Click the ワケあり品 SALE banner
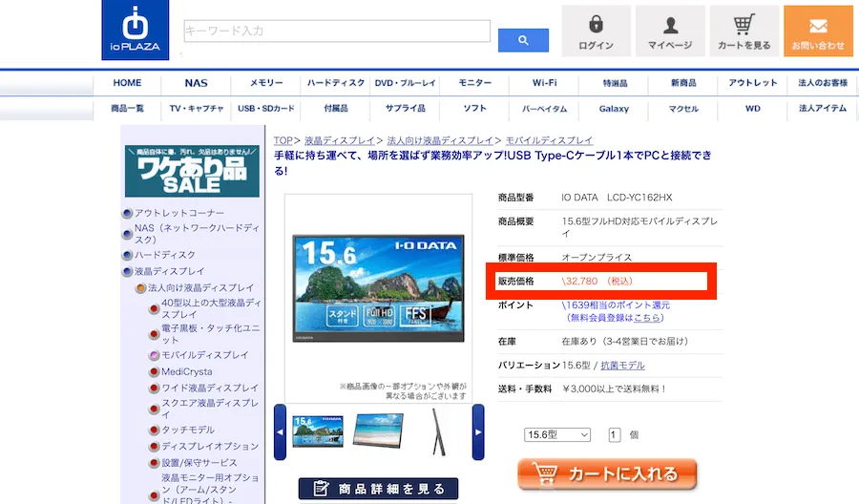859x504 pixels. coord(192,170)
